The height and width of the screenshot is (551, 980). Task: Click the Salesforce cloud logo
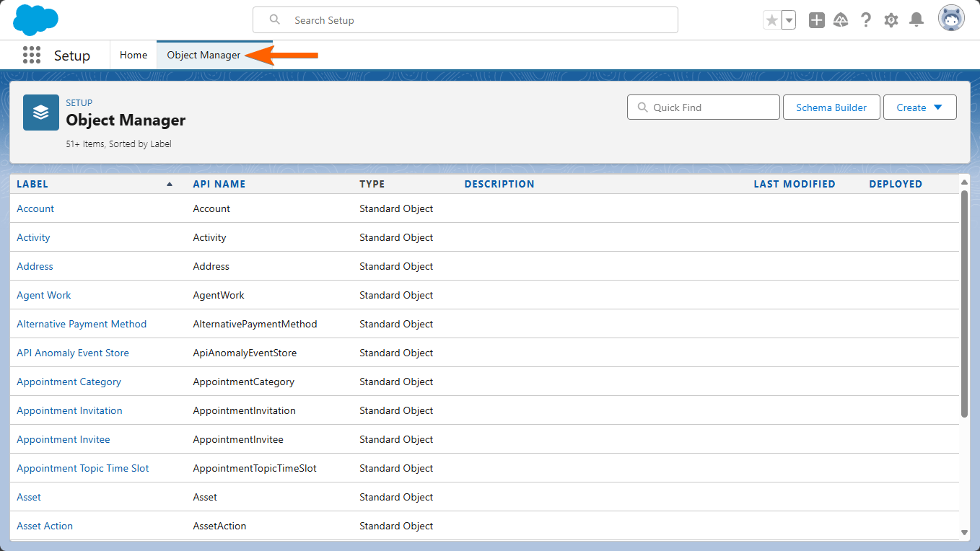[x=35, y=19]
